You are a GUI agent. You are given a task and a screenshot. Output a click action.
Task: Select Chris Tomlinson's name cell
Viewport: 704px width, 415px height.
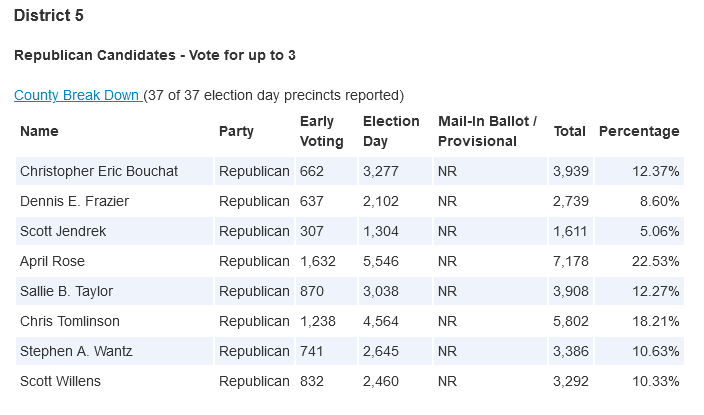(69, 321)
